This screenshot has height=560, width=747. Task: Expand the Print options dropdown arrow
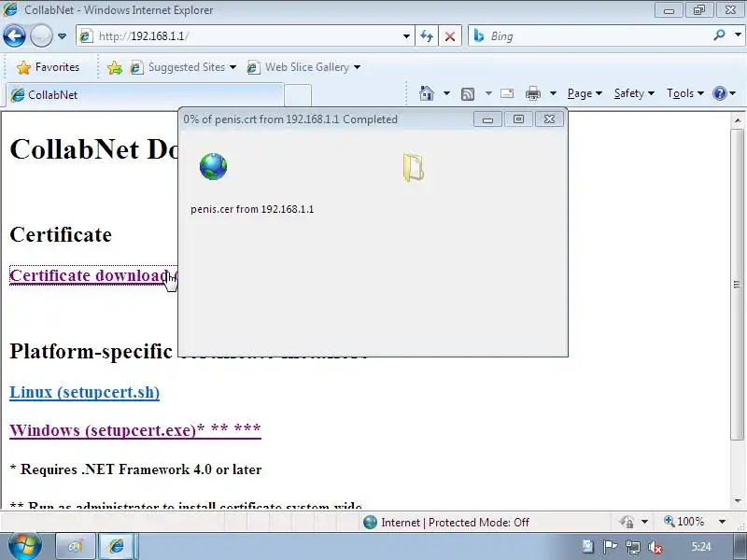coord(553,93)
